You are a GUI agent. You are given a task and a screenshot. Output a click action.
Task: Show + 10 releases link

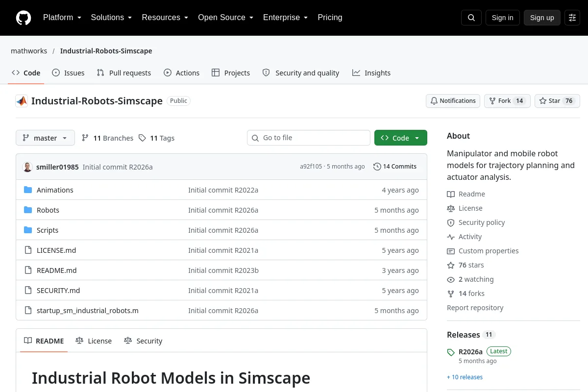pyautogui.click(x=465, y=377)
